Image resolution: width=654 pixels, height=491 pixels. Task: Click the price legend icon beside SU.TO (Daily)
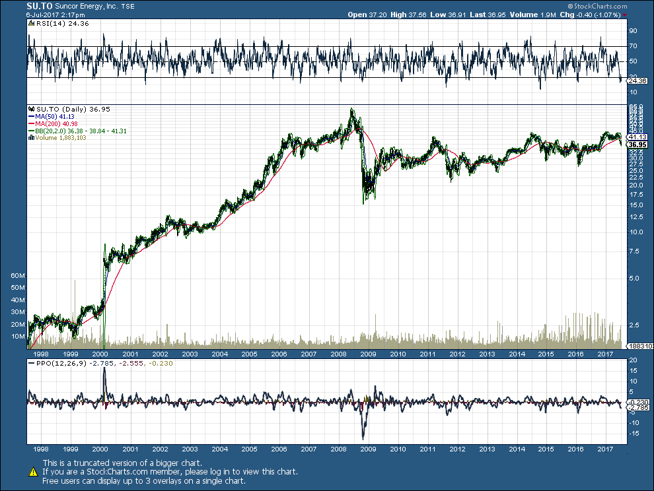click(x=31, y=109)
